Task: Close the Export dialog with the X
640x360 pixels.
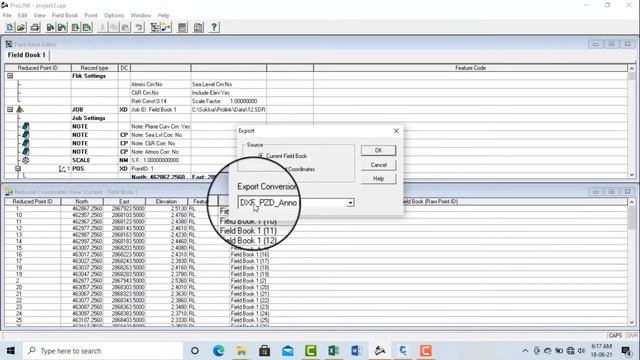Action: coord(396,131)
